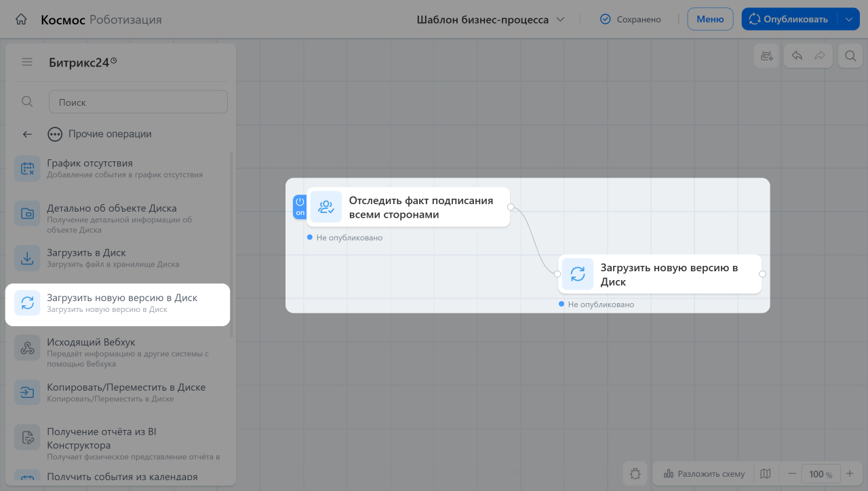The width and height of the screenshot is (868, 491).
Task: Redo the action with the right arrow
Action: click(820, 56)
